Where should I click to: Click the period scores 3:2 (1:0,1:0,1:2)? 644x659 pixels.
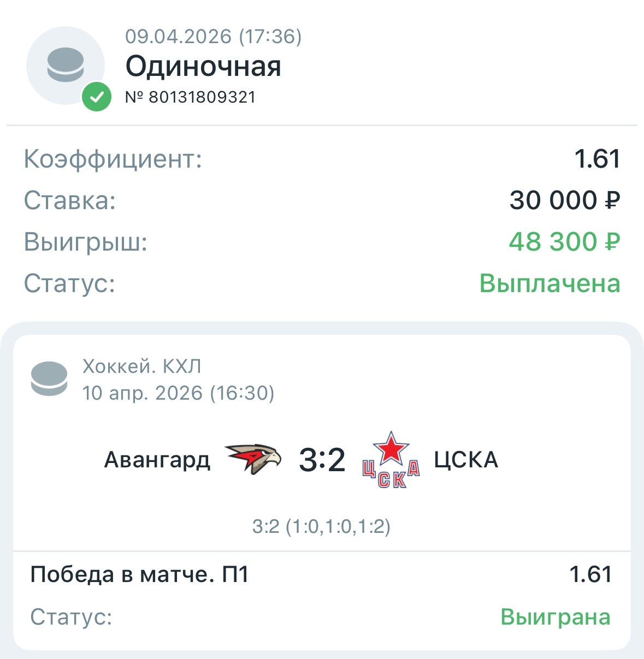tap(321, 527)
